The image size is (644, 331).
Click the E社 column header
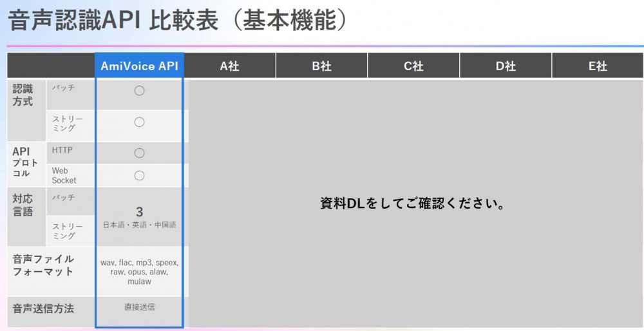point(598,66)
